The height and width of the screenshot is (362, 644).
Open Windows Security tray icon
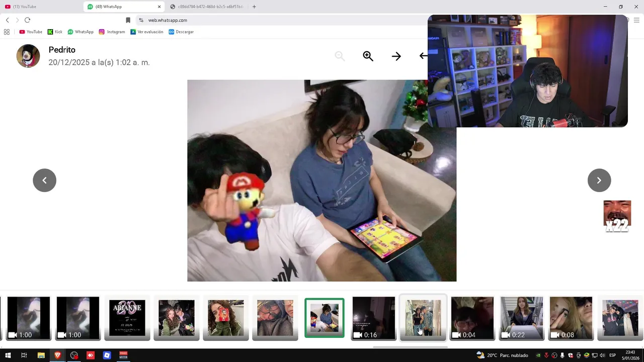(x=571, y=355)
